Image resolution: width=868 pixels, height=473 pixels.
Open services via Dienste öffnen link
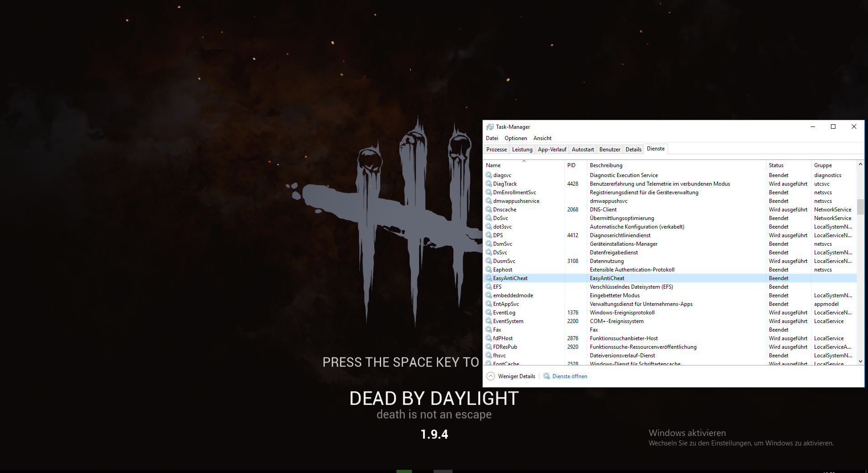(x=570, y=376)
